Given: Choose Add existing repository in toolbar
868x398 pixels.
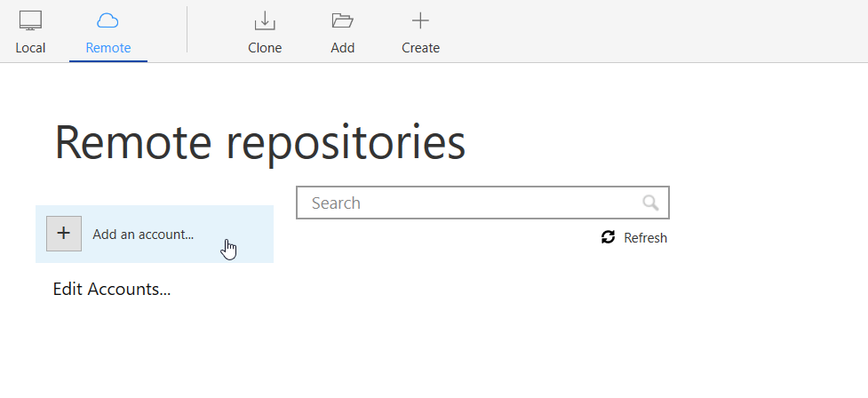Looking at the screenshot, I should 343,32.
